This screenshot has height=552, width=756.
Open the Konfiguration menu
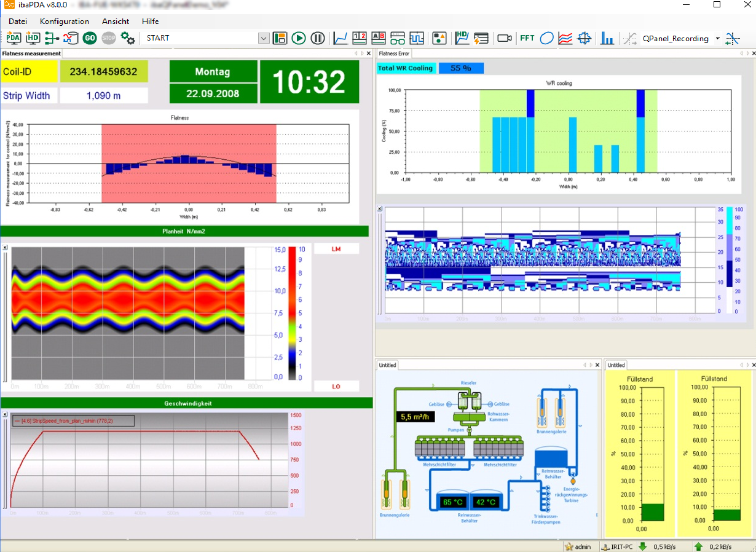pos(65,21)
